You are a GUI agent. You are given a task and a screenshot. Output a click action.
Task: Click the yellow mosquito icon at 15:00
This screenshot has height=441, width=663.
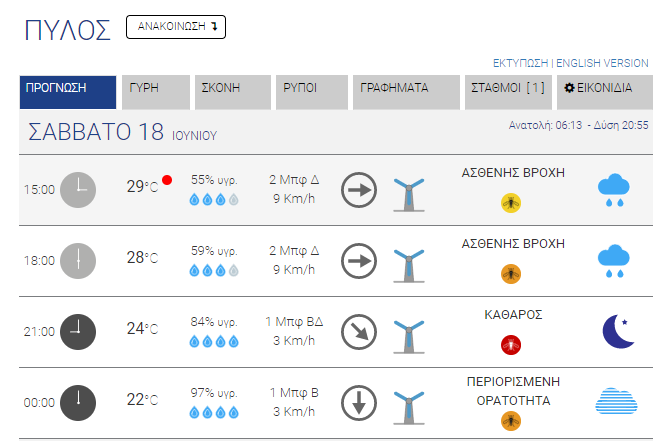(x=511, y=203)
